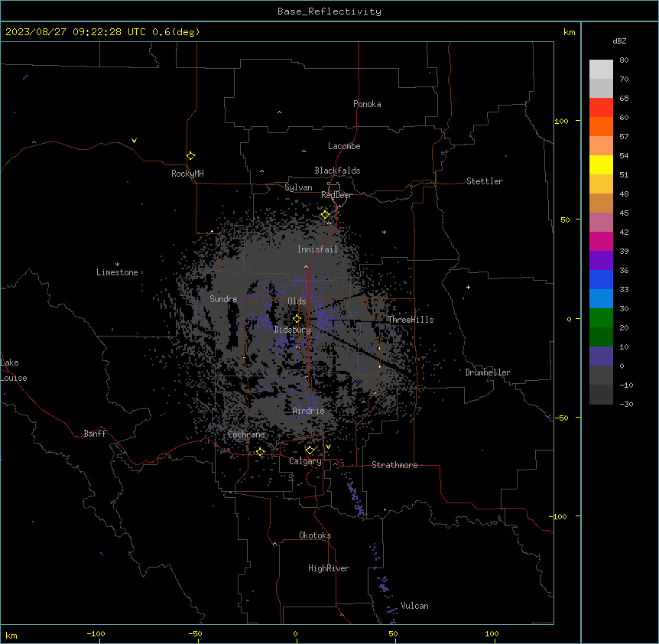Click the Sundre label
This screenshot has width=659, height=644.
[223, 299]
